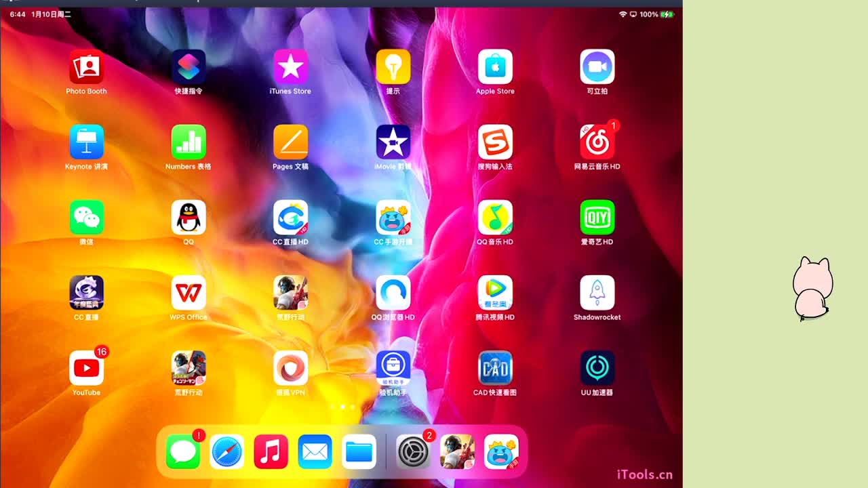Tap the Wi-Fi status icon
The image size is (868, 488).
(x=623, y=14)
